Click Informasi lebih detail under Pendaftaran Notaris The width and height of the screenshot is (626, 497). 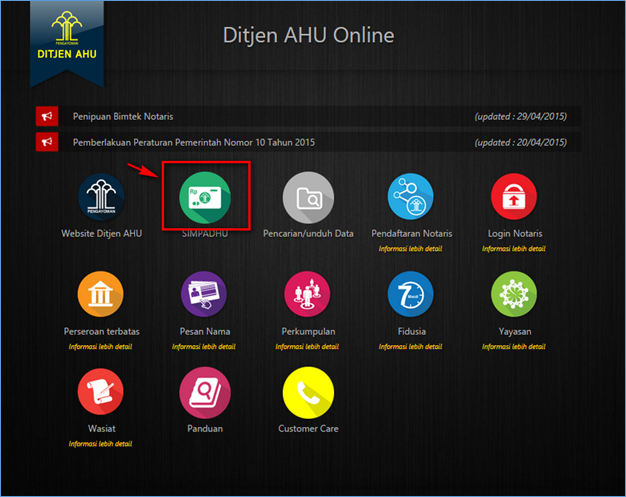pos(411,248)
